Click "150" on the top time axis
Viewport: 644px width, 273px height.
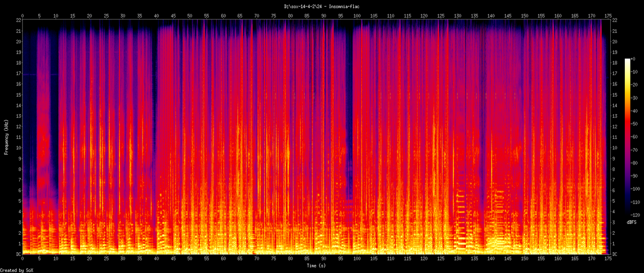(x=524, y=16)
